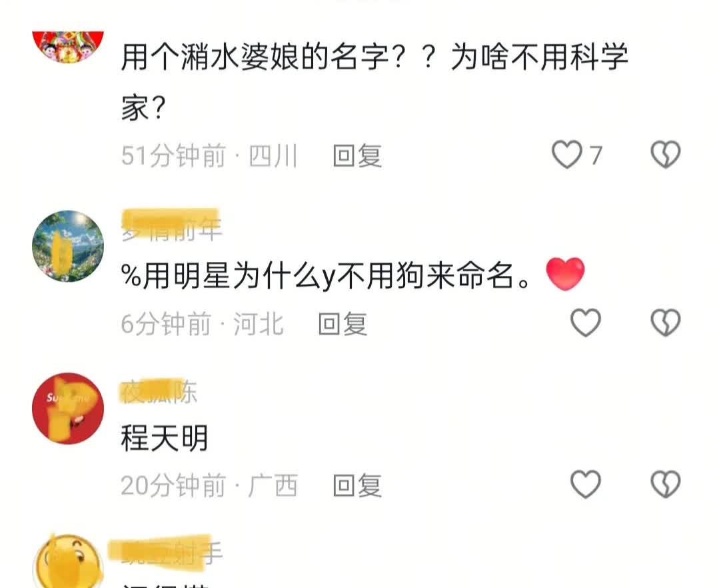
Task: Tap the username ending in 射手
Action: tap(165, 553)
